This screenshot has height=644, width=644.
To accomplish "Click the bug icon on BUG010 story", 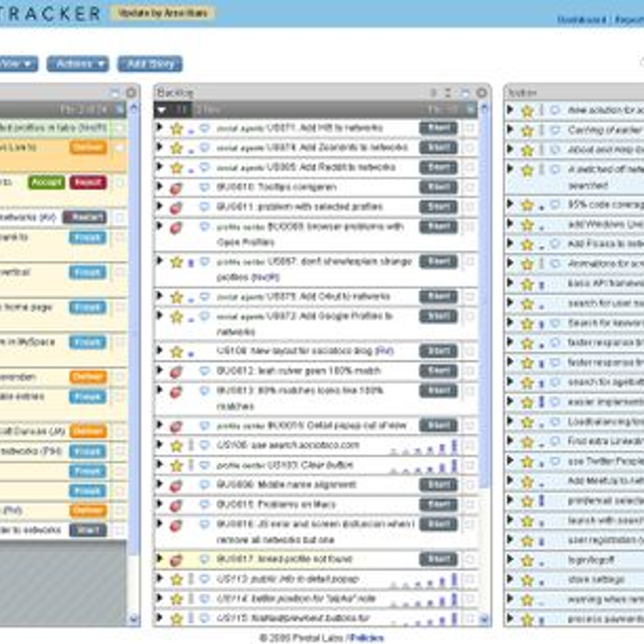I will click(176, 188).
